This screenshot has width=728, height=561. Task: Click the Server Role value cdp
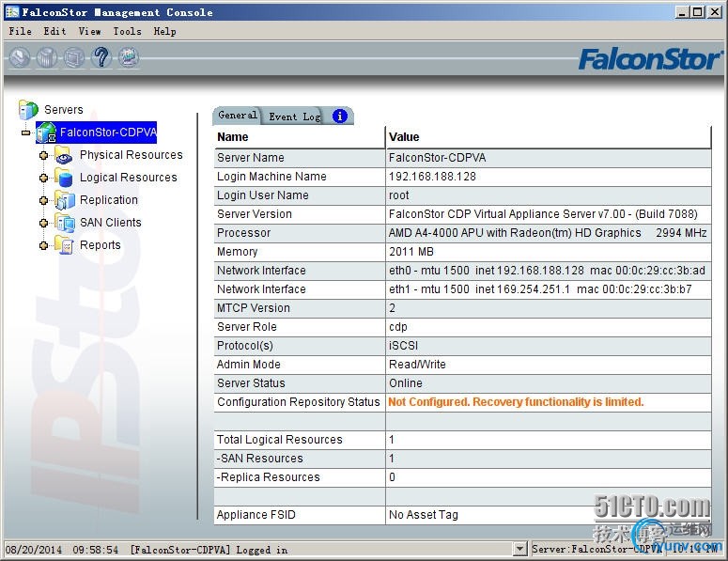pos(398,327)
